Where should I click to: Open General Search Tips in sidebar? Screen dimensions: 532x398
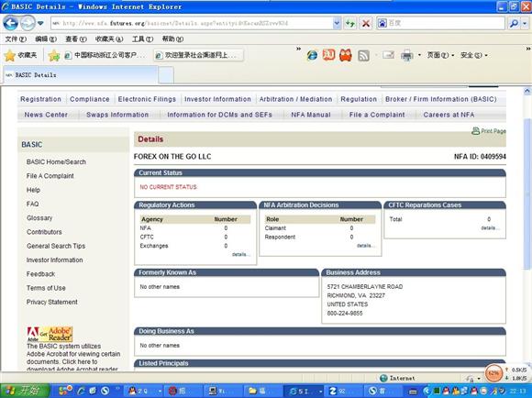click(56, 246)
